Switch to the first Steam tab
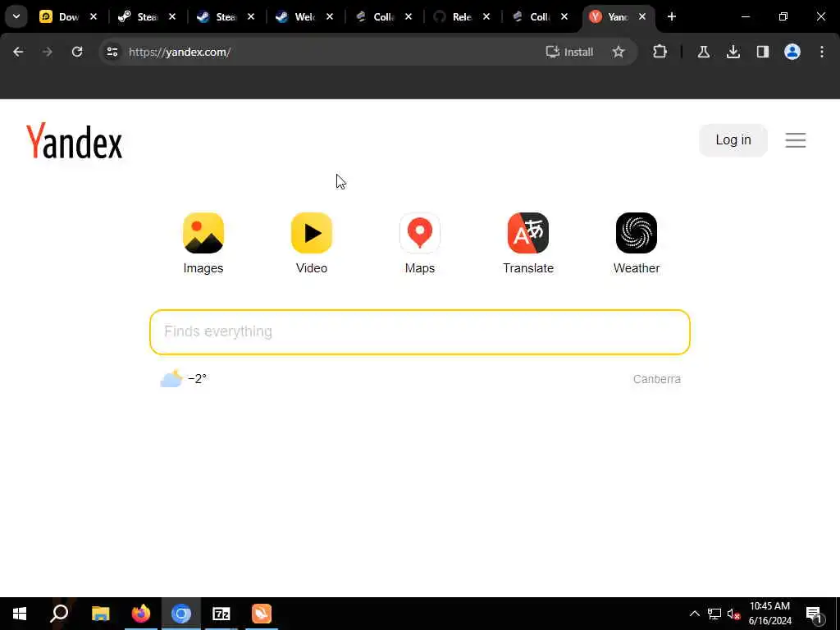 pyautogui.click(x=139, y=16)
